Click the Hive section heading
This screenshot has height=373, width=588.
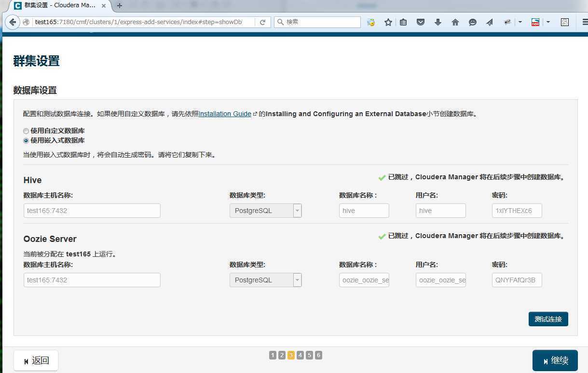click(x=32, y=180)
